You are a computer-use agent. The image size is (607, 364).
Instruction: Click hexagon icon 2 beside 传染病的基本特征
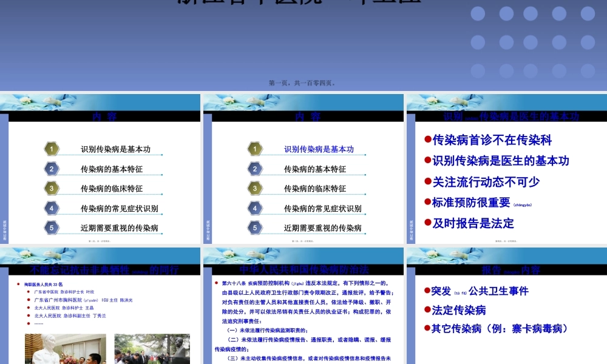(x=51, y=169)
